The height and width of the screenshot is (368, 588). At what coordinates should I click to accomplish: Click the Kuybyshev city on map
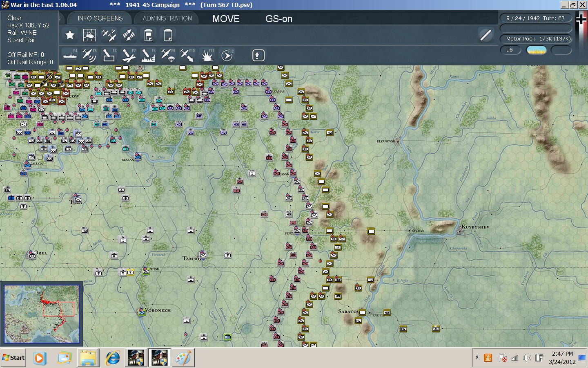coord(461,231)
